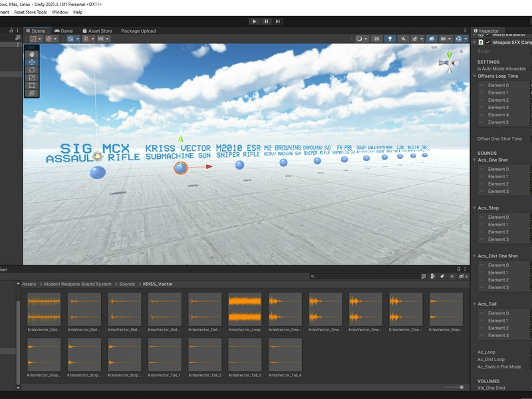Collapse the Acs_One Shot array

pos(475,160)
